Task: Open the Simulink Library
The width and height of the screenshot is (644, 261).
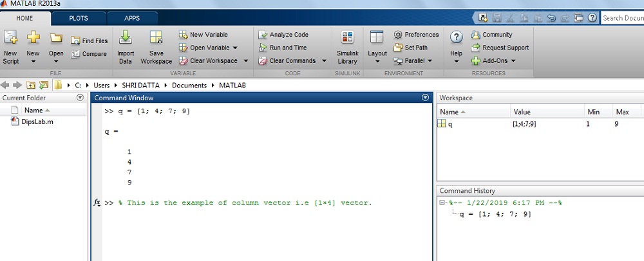Action: pyautogui.click(x=347, y=39)
